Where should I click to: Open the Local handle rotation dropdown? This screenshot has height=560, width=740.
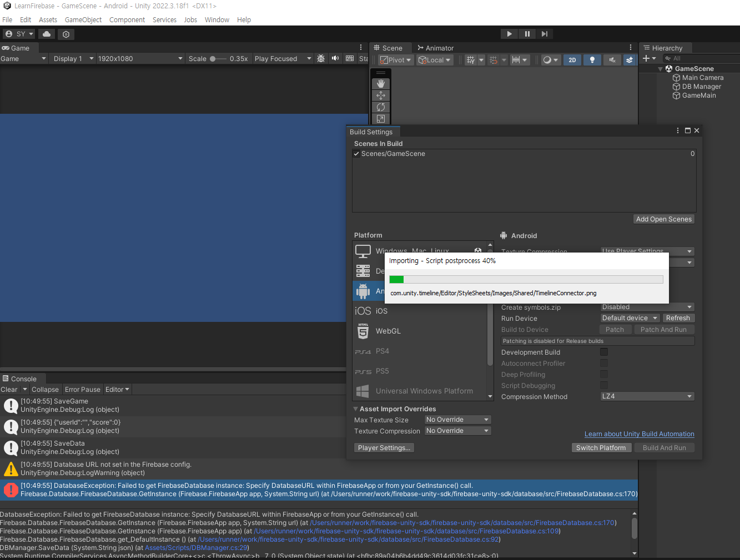click(435, 60)
